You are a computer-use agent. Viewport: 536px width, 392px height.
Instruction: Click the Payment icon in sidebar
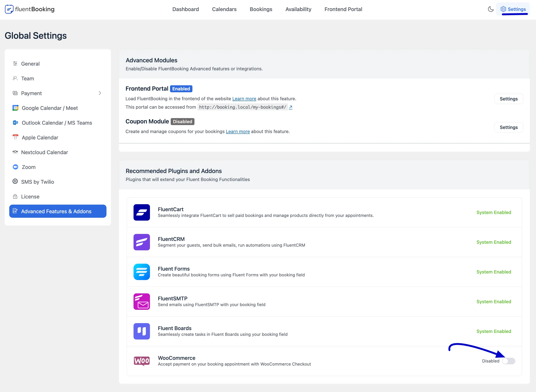[x=15, y=93]
